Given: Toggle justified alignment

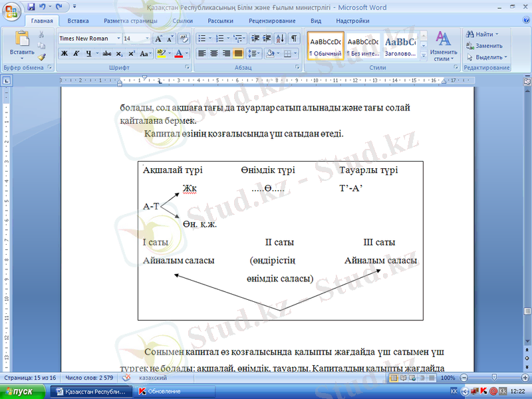Looking at the screenshot, I should point(238,54).
